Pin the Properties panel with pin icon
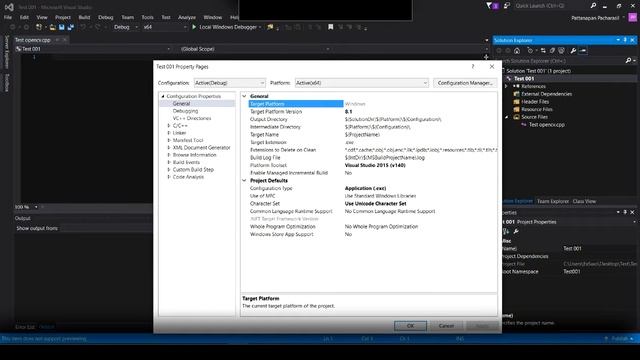This screenshot has width=640, height=360. coord(625,212)
